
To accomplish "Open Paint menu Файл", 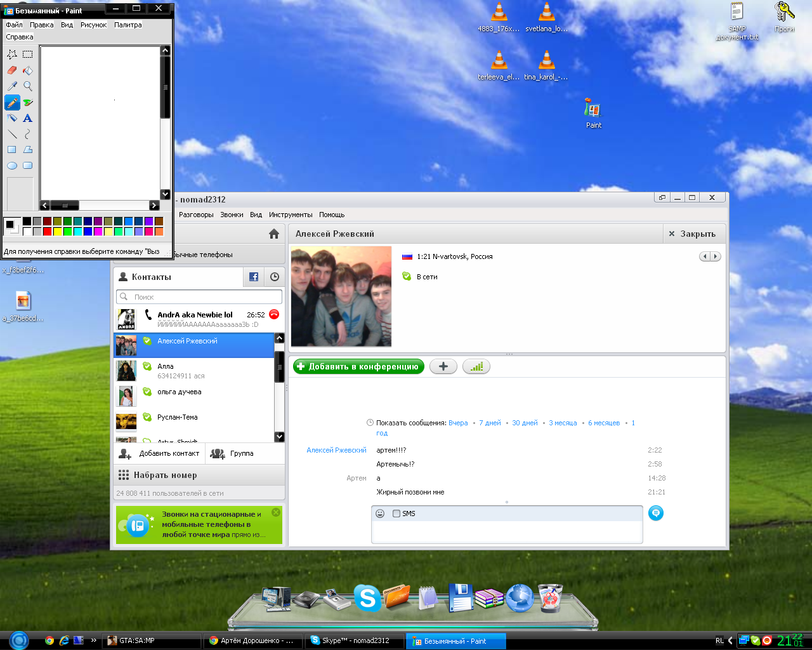I will click(14, 25).
